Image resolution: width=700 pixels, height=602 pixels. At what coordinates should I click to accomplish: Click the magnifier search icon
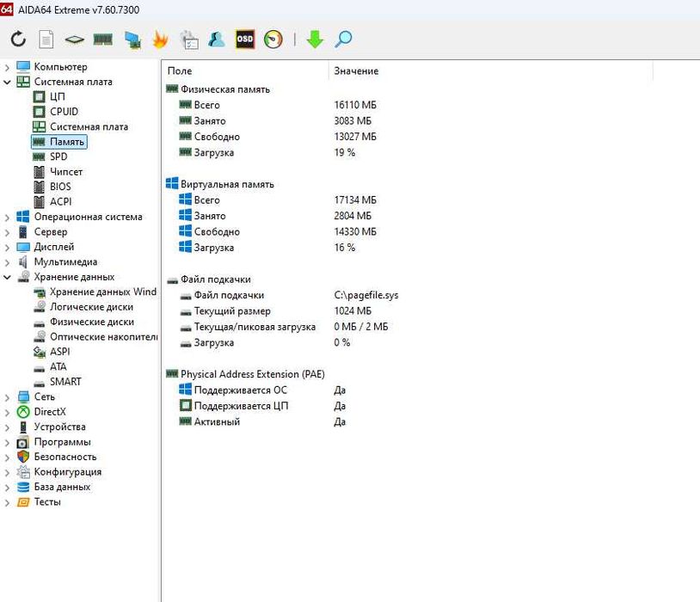pos(343,40)
